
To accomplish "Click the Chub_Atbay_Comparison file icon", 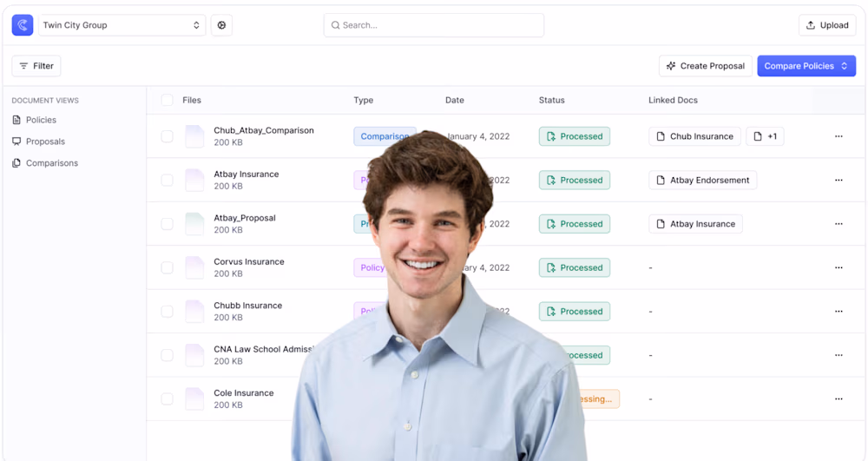I will coord(194,136).
